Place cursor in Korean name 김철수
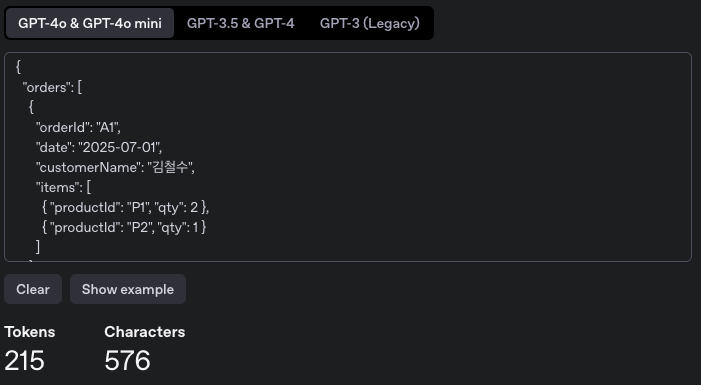 click(169, 168)
